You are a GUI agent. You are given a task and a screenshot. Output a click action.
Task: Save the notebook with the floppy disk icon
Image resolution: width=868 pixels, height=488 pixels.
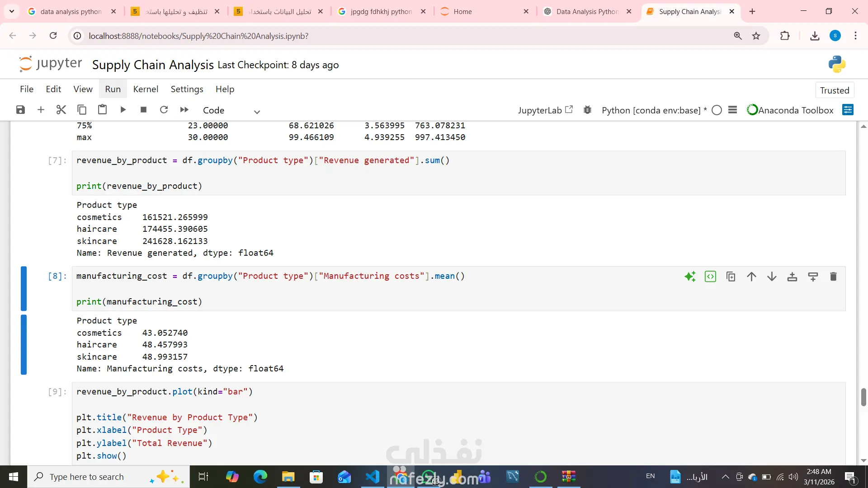[20, 110]
